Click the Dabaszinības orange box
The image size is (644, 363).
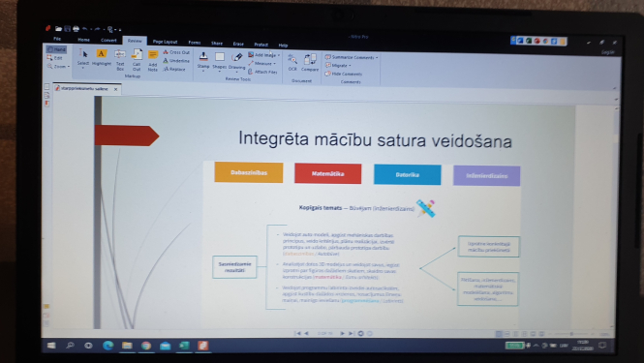tap(249, 172)
